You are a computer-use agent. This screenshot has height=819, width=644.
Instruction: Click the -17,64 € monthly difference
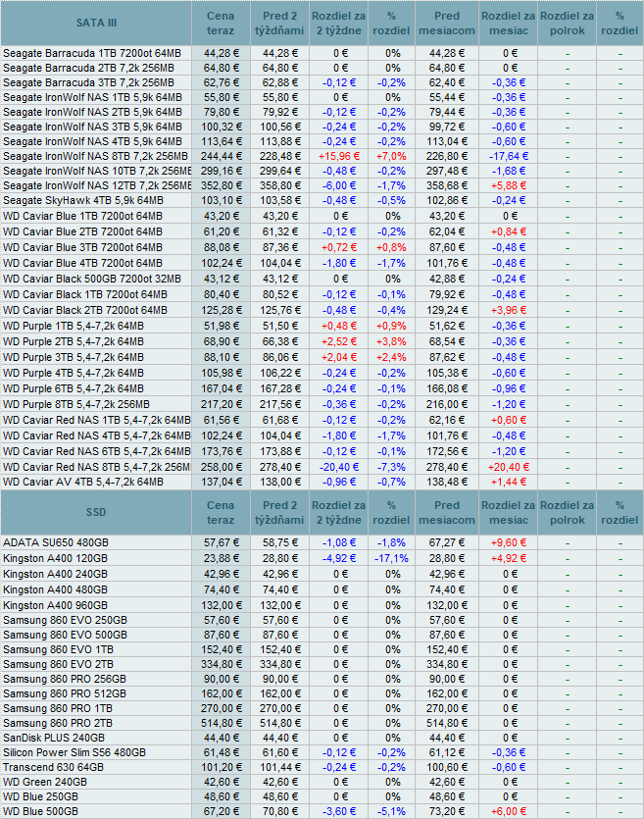pos(509,156)
